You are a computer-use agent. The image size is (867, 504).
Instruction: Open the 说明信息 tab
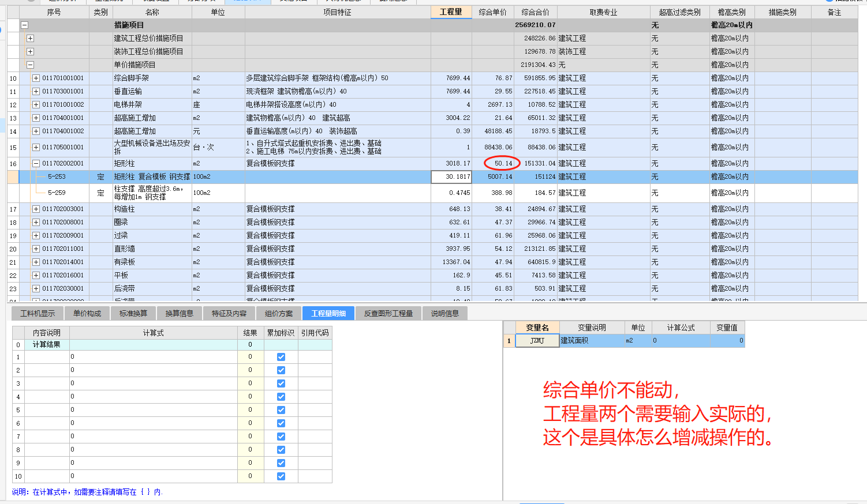click(445, 313)
